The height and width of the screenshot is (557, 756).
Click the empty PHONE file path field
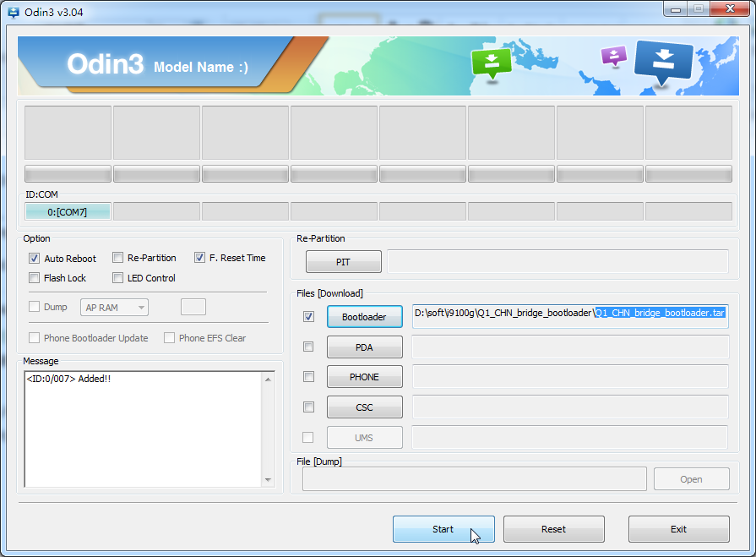point(570,377)
